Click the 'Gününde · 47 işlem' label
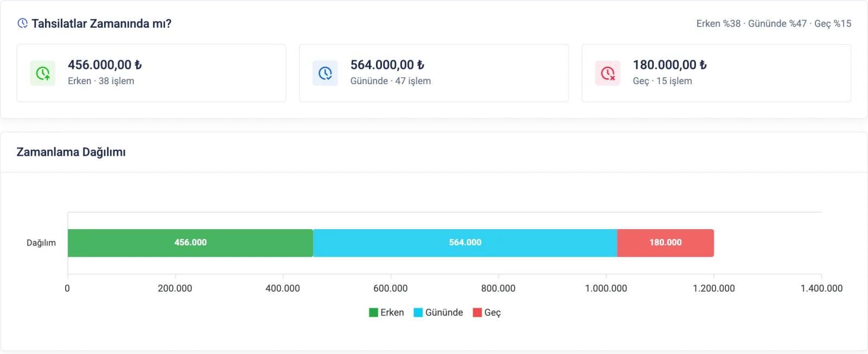The width and height of the screenshot is (868, 354). coord(391,81)
